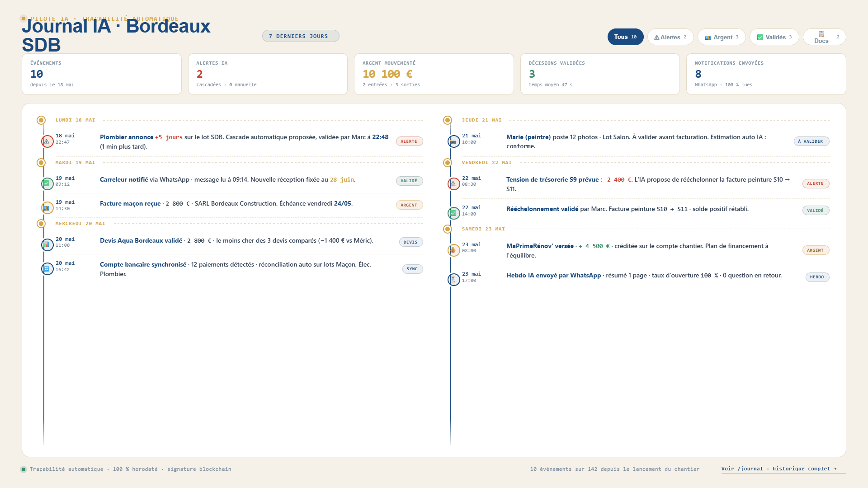Screen dimensions: 868x488
Task: Click the document icon in Docs tab
Action: (821, 34)
